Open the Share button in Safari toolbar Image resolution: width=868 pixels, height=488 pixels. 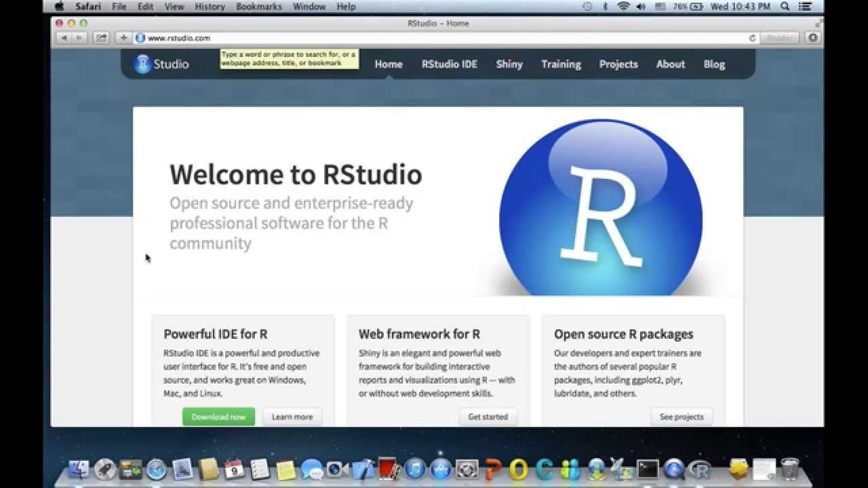[102, 38]
